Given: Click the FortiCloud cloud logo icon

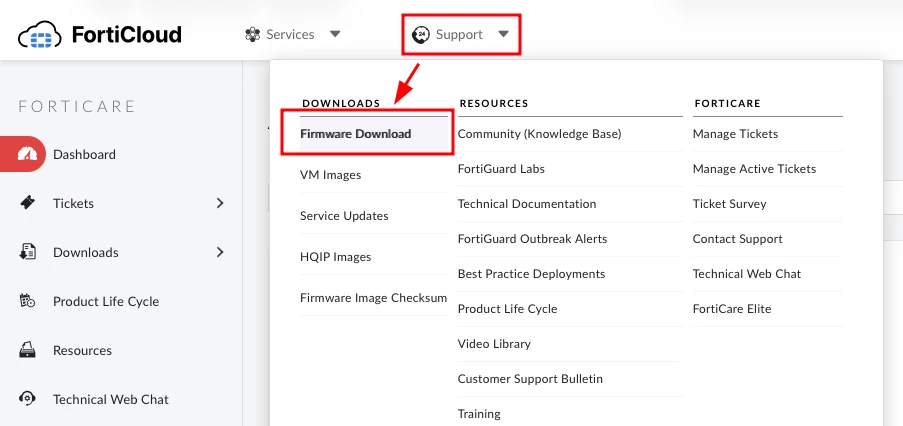Looking at the screenshot, I should pos(40,35).
